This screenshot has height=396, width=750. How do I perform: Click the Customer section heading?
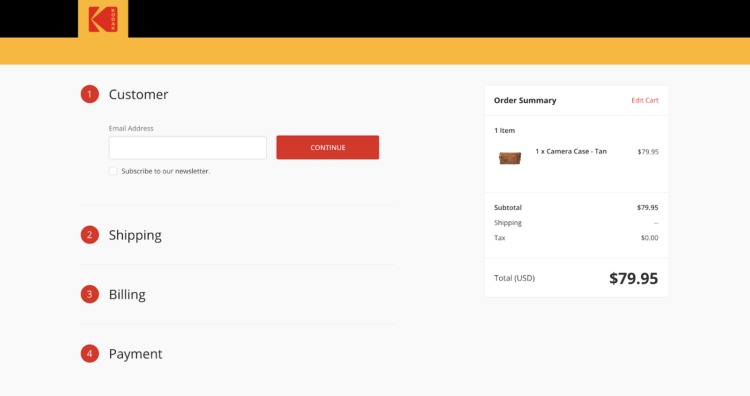pos(138,94)
